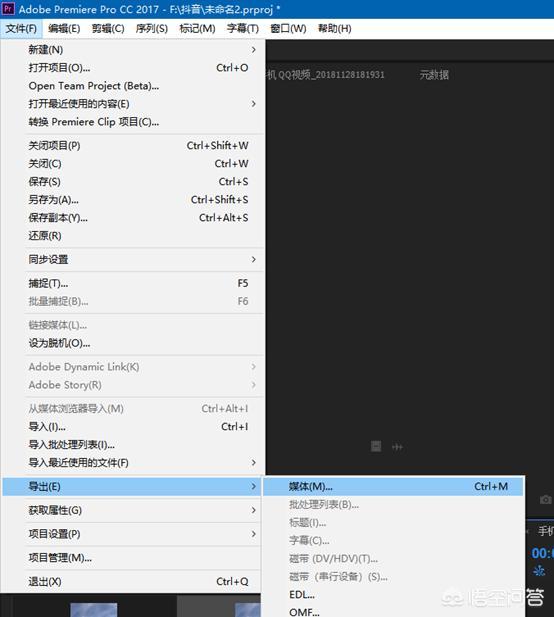Viewport: 554px width, 617px height.
Task: Expand the 新建(N) submenu
Action: point(132,50)
